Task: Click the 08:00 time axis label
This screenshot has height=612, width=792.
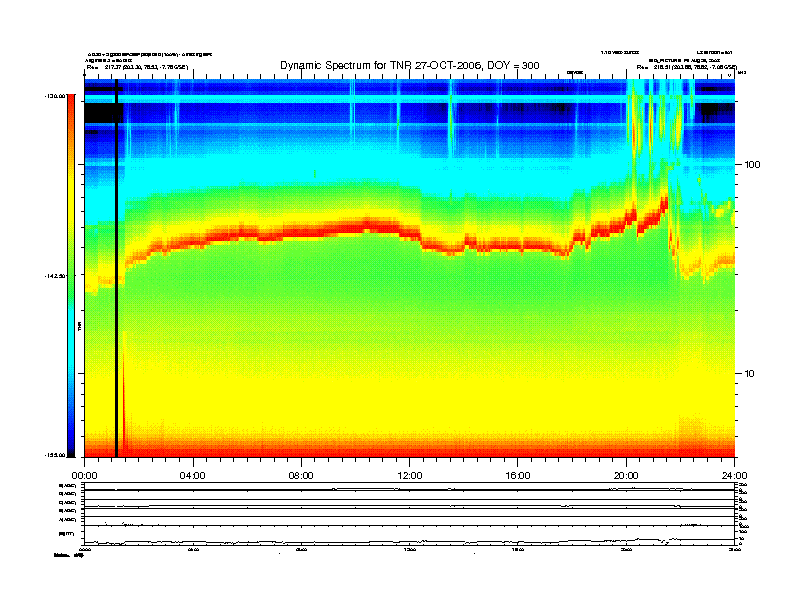Action: coord(301,476)
